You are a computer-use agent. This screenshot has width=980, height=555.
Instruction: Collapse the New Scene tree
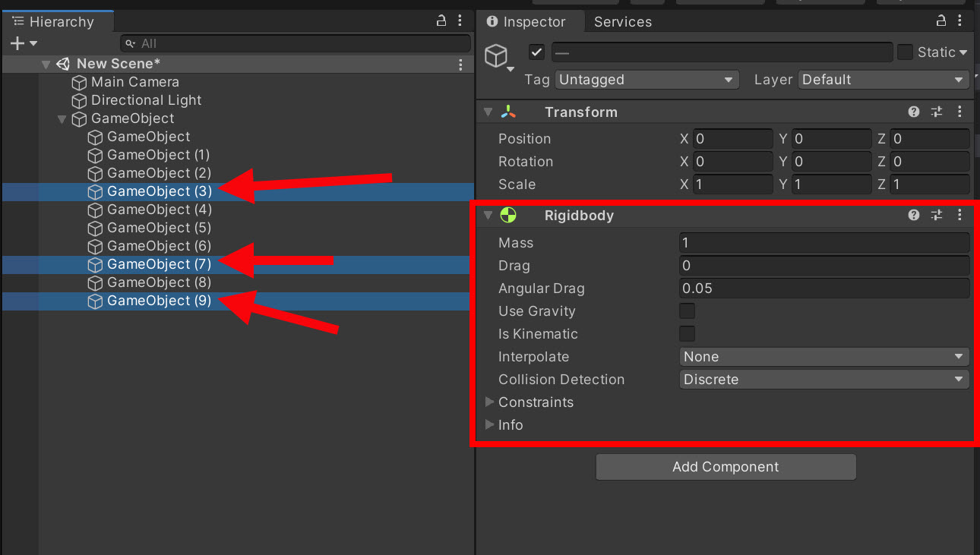point(46,65)
